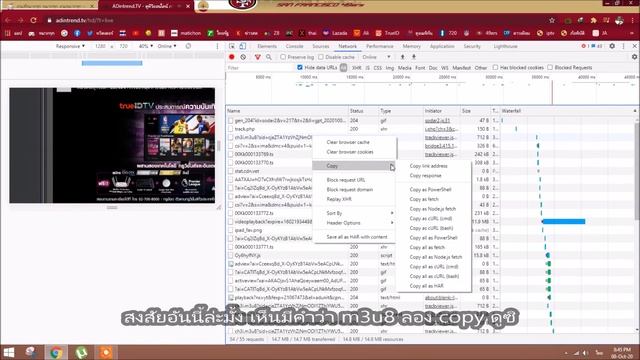Open Network panel throttling Online dropdown
The height and width of the screenshot is (360, 640).
click(376, 57)
